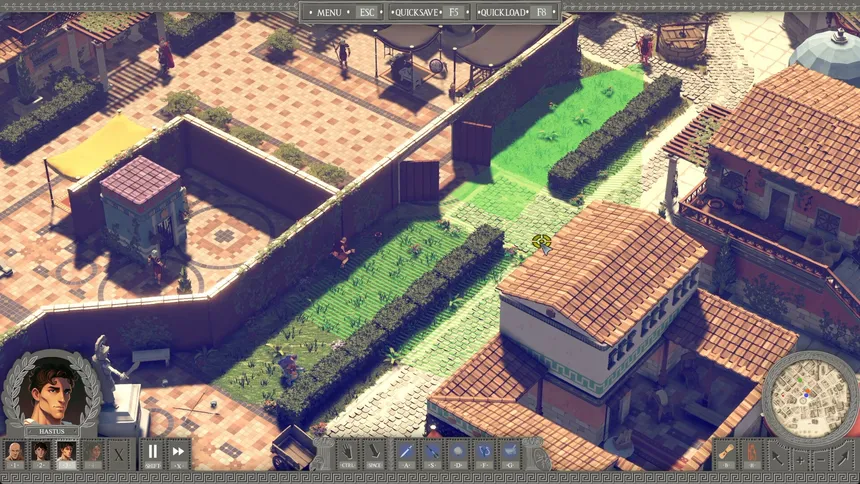Click the Quickload button

tap(516, 12)
